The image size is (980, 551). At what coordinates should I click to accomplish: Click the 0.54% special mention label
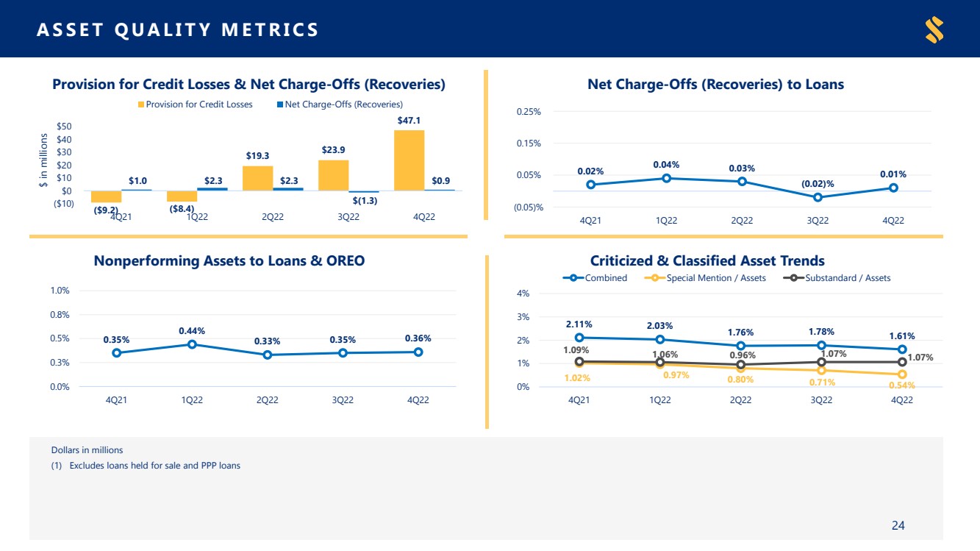pyautogui.click(x=901, y=385)
